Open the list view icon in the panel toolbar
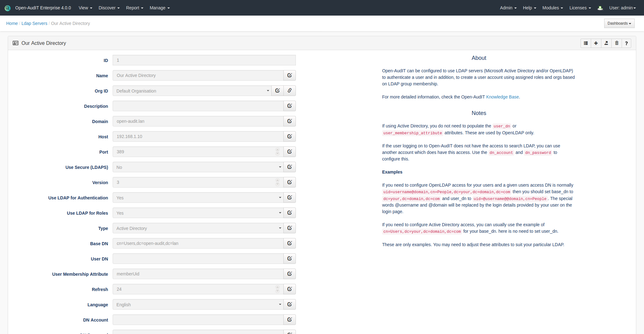The height and width of the screenshot is (334, 644). pos(586,43)
